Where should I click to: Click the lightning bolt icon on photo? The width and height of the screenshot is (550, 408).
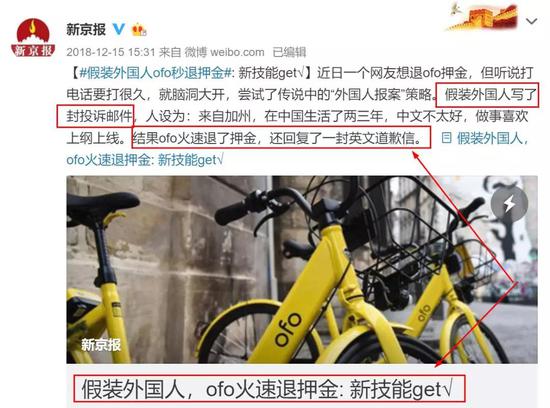[509, 203]
